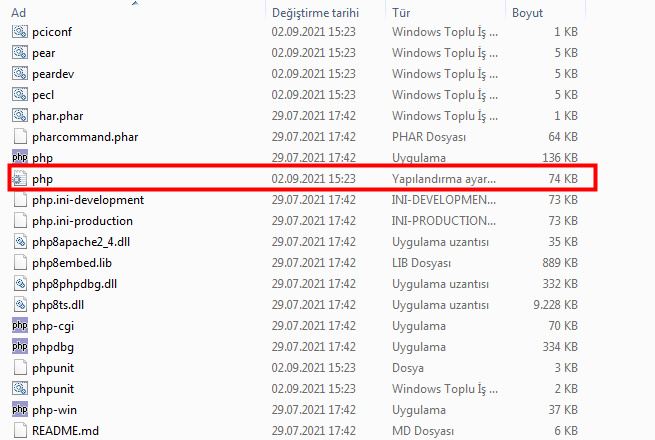Screen dimensions: 655x440
Task: Click the phpdbg application icon
Action: click(x=20, y=347)
